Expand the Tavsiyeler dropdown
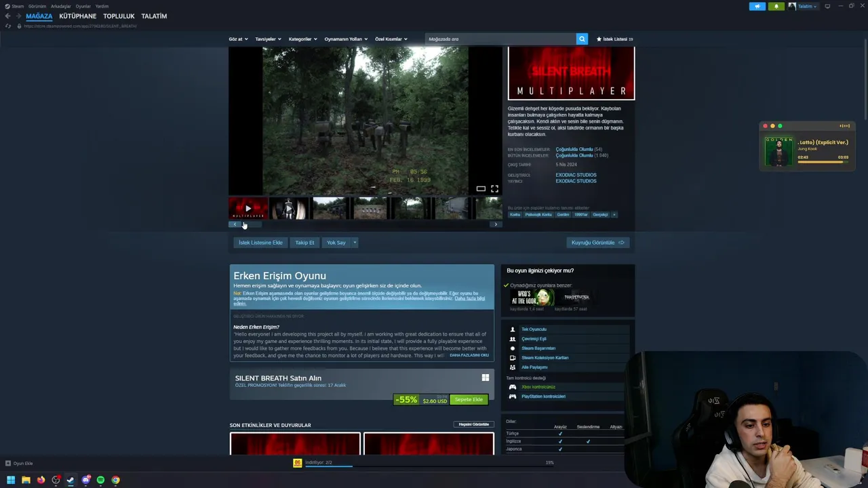 pos(268,39)
